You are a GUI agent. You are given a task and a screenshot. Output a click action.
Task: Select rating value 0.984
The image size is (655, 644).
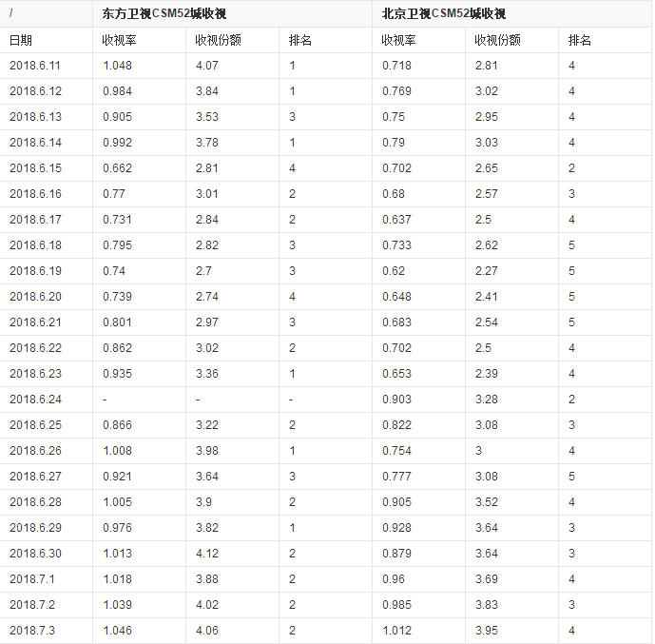coord(117,91)
